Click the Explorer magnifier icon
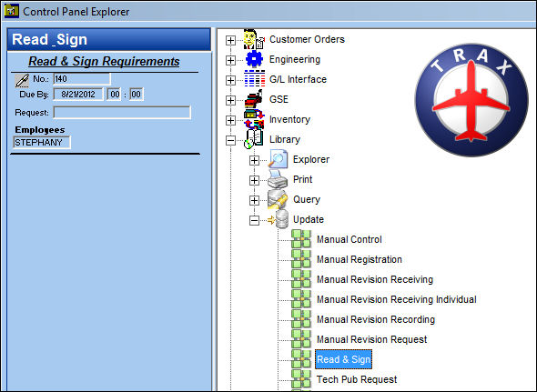The width and height of the screenshot is (537, 392). (x=278, y=159)
